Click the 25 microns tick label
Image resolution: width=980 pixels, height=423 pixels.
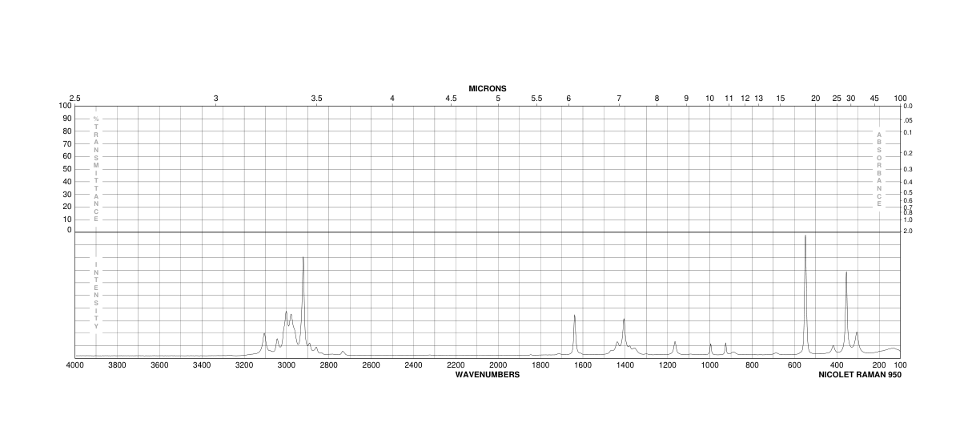pyautogui.click(x=837, y=99)
